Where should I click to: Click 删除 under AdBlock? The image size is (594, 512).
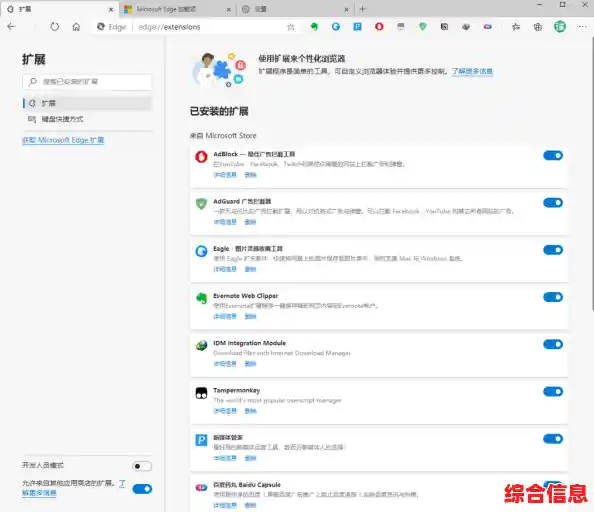tap(250, 175)
